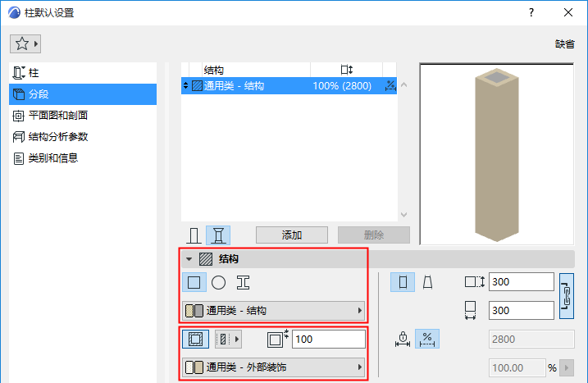The height and width of the screenshot is (383, 588).
Task: Click the 2800 length field
Action: [531, 339]
